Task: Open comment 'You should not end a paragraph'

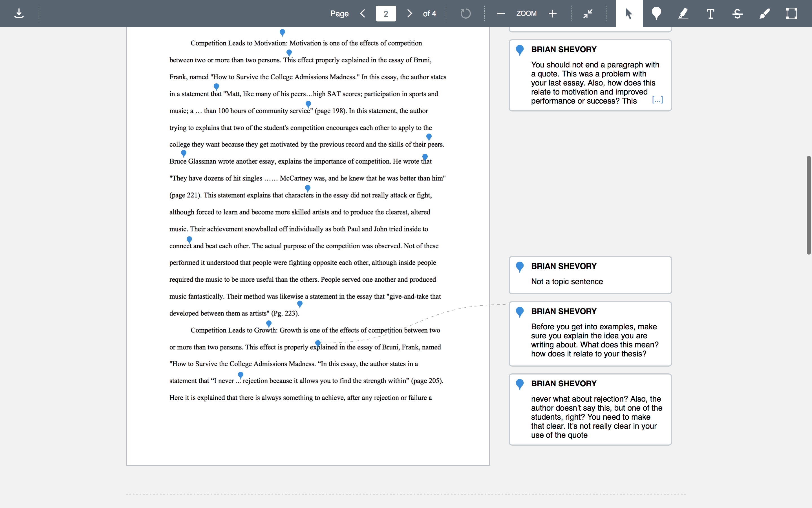Action: [x=590, y=75]
